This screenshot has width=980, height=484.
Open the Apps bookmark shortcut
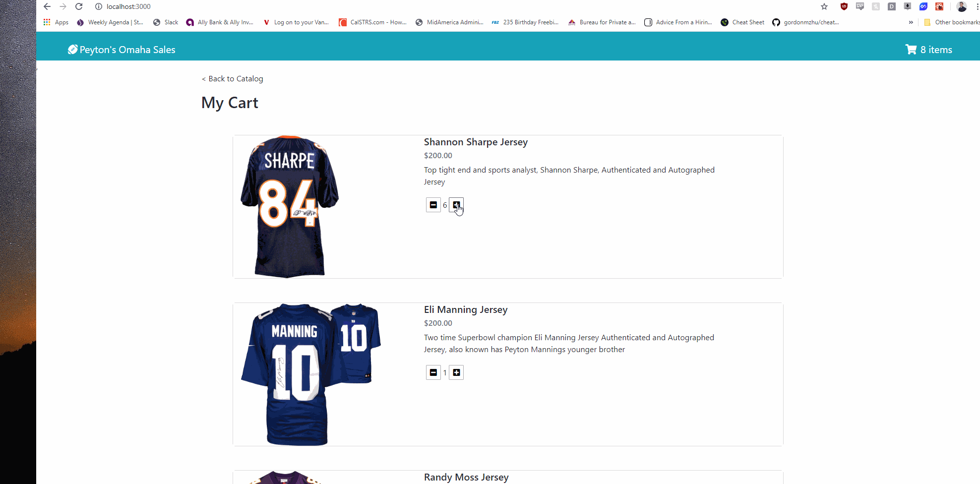tap(56, 22)
